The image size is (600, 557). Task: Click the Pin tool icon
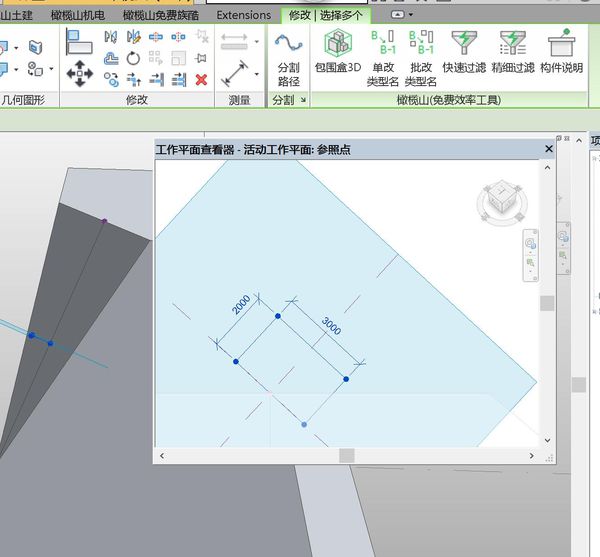tap(201, 58)
